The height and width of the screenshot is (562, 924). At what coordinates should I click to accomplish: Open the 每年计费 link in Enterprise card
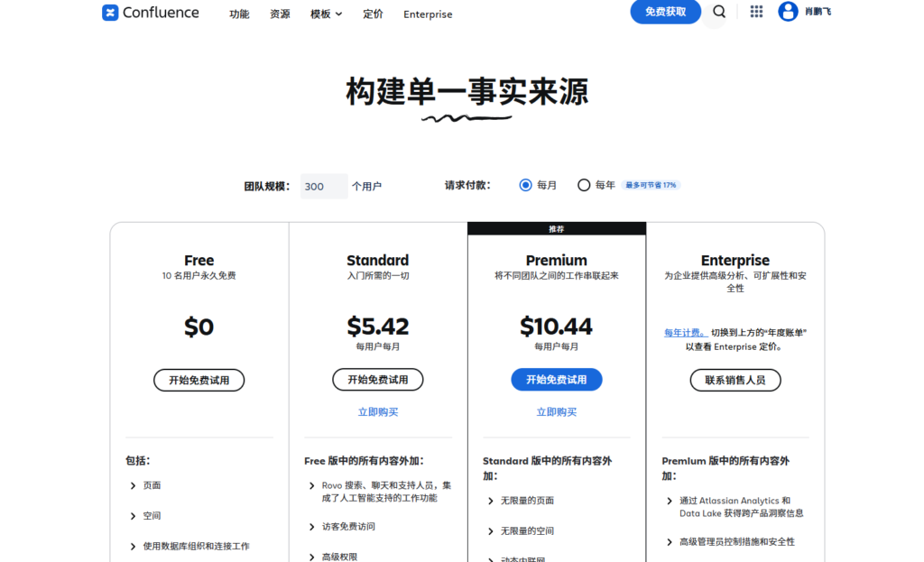click(x=683, y=332)
